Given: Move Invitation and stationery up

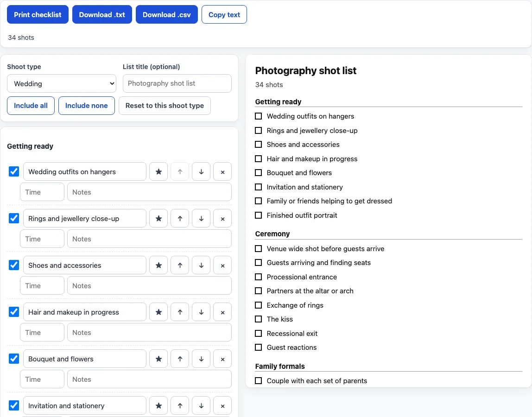Looking at the screenshot, I should [x=180, y=406].
